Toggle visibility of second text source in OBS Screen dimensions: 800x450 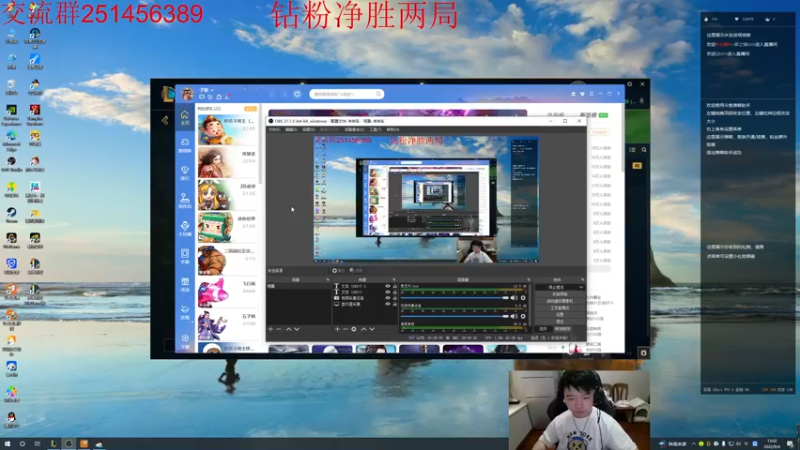(388, 292)
